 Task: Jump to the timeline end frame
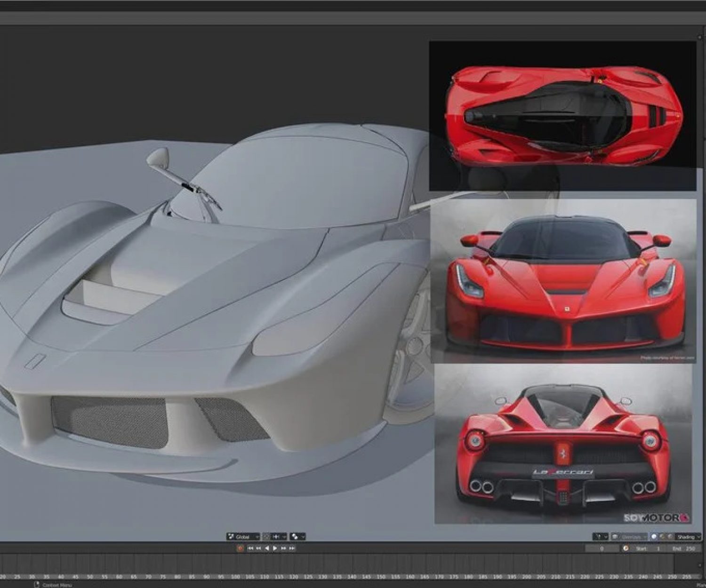(292, 548)
